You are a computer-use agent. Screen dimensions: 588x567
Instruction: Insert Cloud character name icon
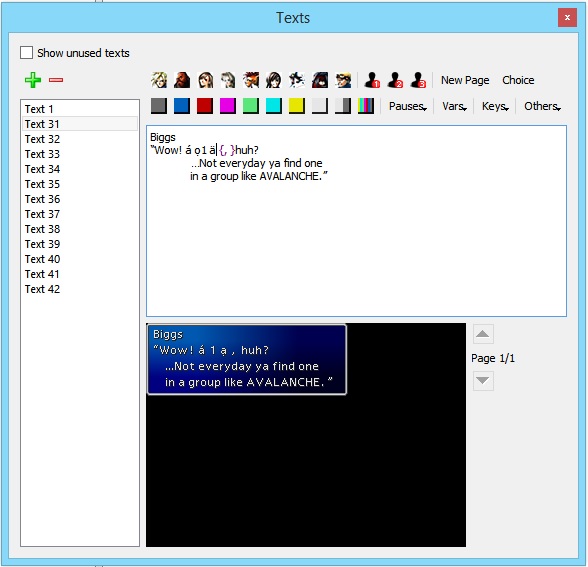tap(159, 80)
